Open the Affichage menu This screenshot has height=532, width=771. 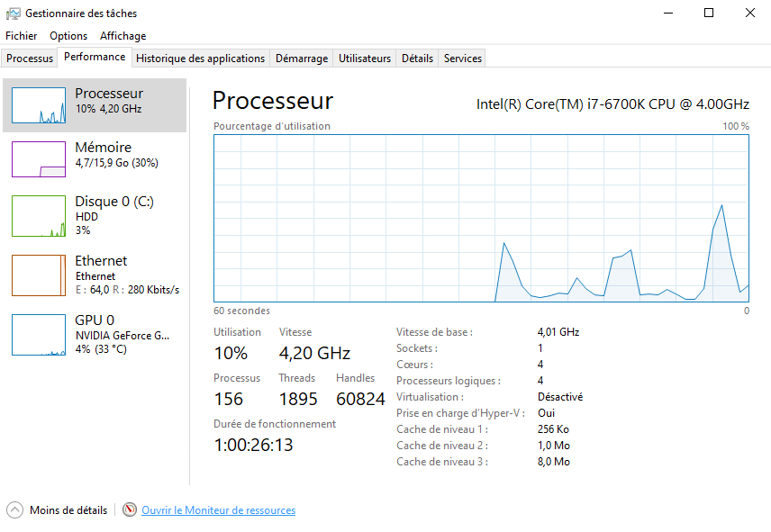click(x=122, y=36)
